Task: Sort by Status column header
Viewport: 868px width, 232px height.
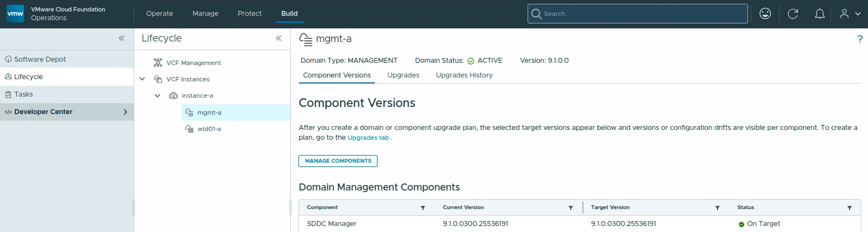Action: click(x=745, y=207)
